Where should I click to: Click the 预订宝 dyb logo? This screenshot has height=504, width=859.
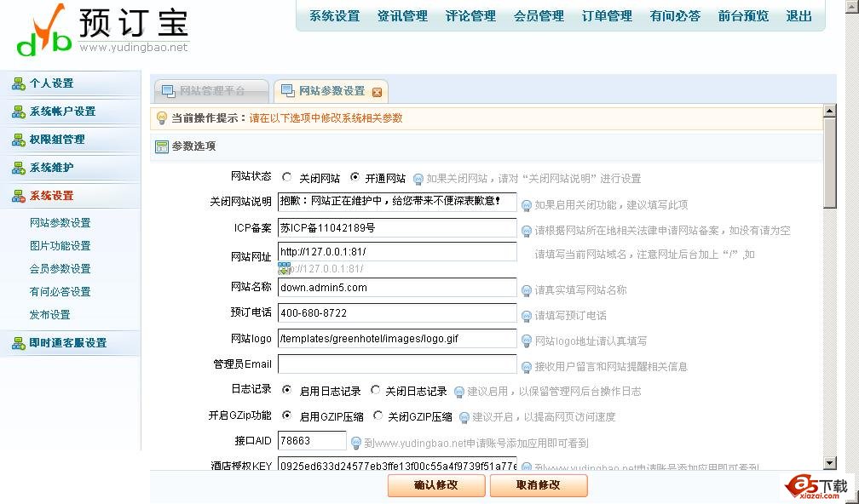(103, 29)
